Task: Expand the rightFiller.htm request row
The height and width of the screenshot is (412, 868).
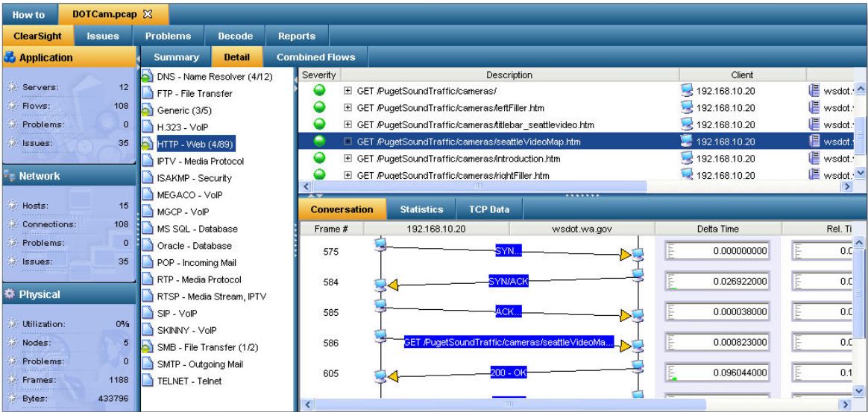Action: coord(347,175)
